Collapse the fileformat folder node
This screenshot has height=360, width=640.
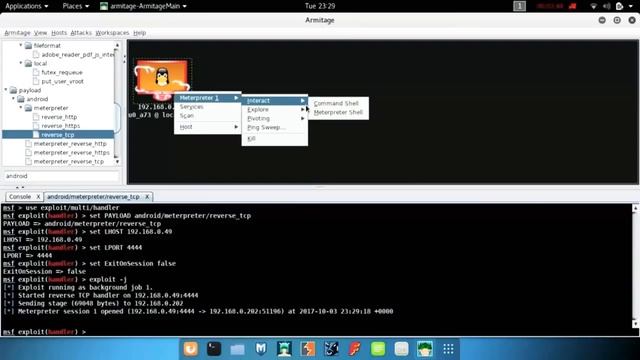(21, 45)
